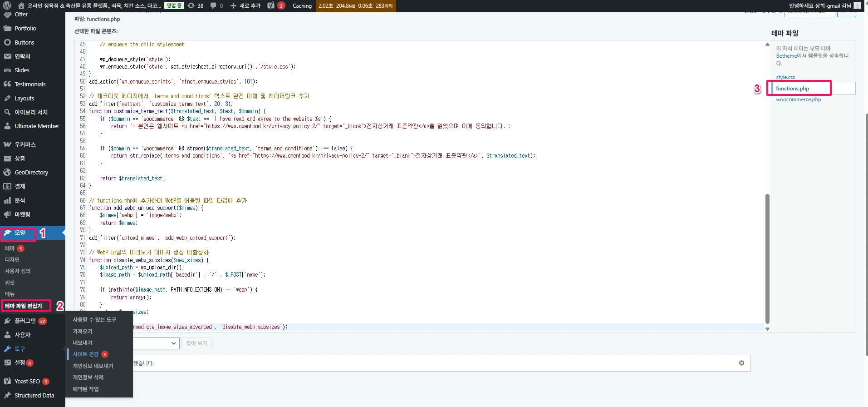Open 설정 settings icon menu
The width and height of the screenshot is (868, 407).
7,362
